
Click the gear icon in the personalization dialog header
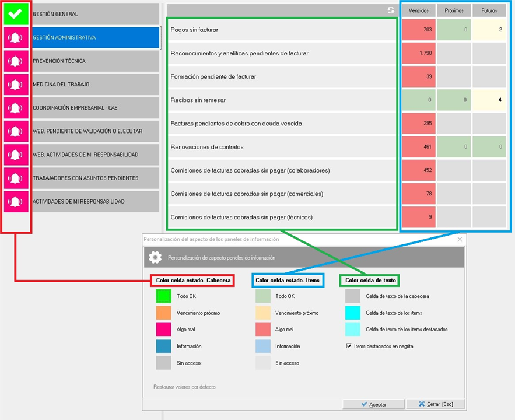(155, 257)
